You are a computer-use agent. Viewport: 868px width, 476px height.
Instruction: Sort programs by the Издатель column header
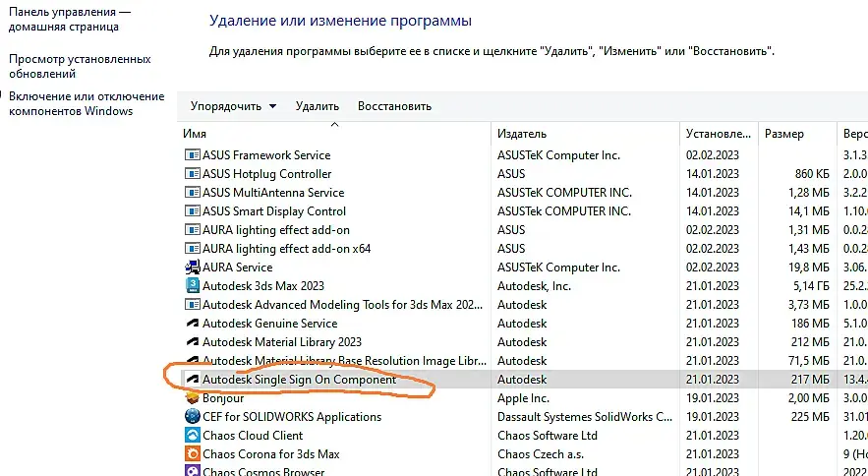522,134
